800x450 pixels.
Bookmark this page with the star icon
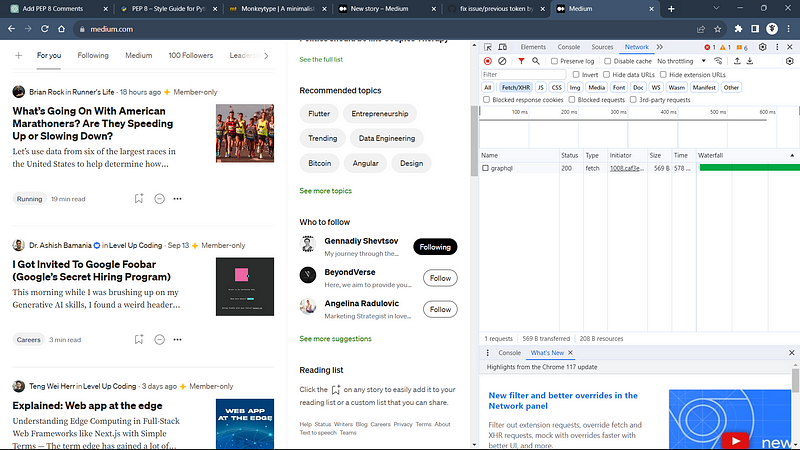(717, 29)
